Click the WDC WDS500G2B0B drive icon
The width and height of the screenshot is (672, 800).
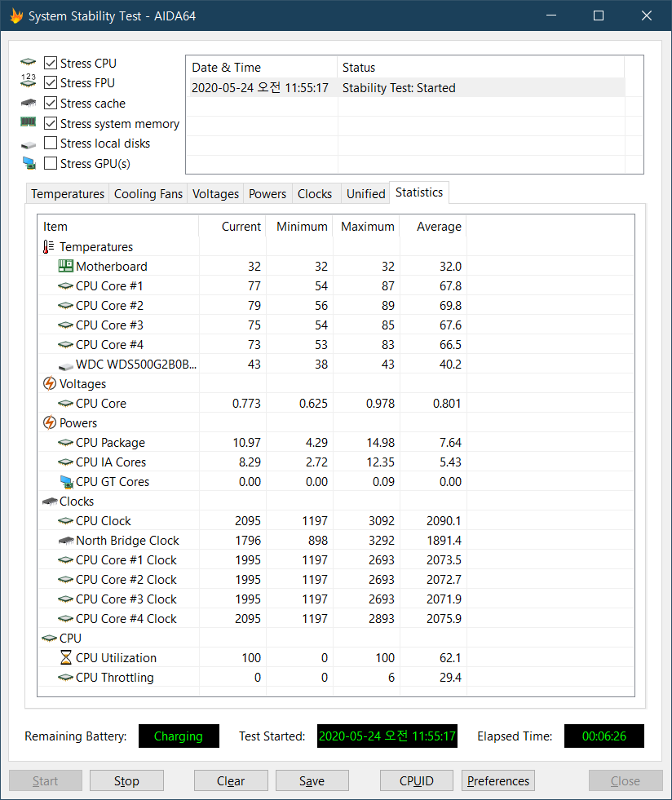tap(66, 366)
